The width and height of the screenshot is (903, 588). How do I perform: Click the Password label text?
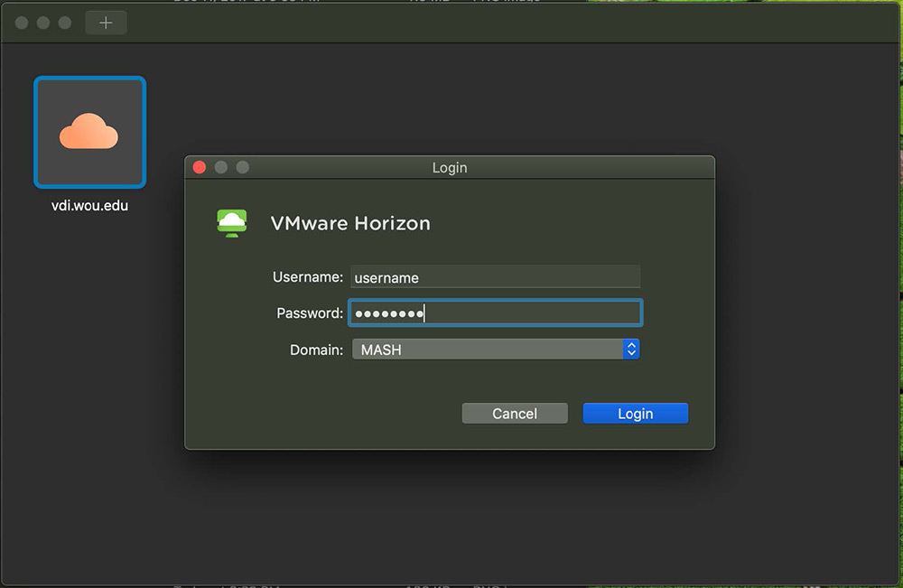tap(310, 313)
